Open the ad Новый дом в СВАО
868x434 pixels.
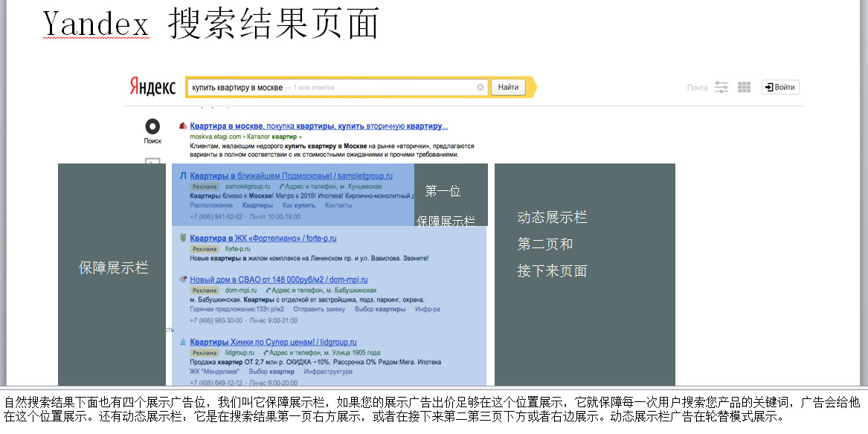pyautogui.click(x=278, y=279)
